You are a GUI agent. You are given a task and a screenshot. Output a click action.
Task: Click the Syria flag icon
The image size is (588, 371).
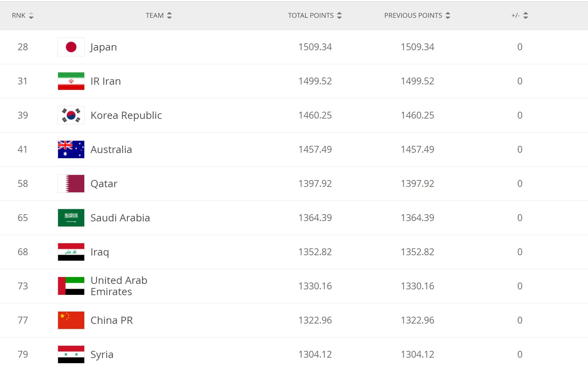pos(71,354)
